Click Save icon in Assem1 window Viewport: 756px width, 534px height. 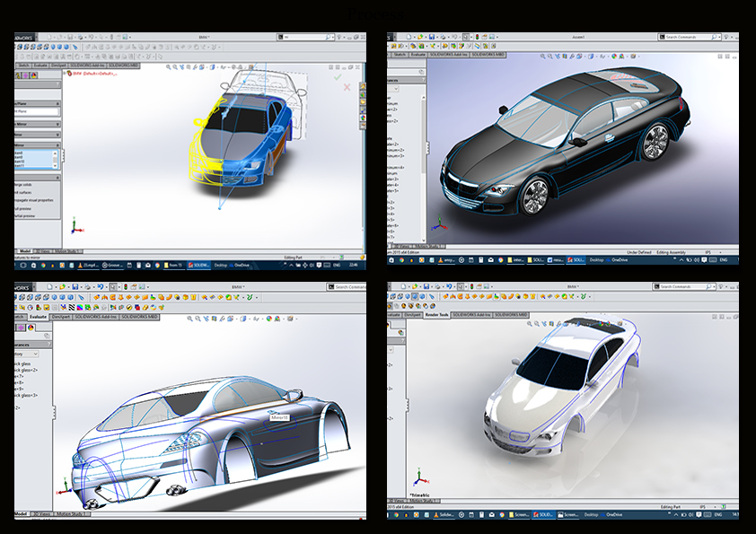click(432, 37)
